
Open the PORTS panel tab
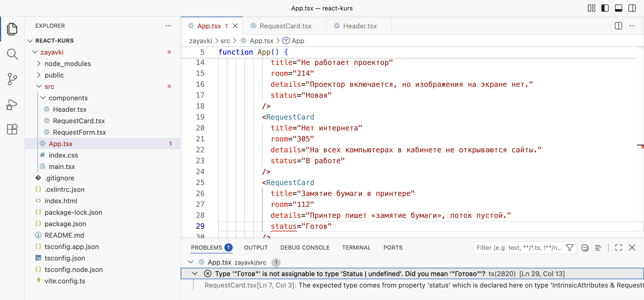(393, 247)
